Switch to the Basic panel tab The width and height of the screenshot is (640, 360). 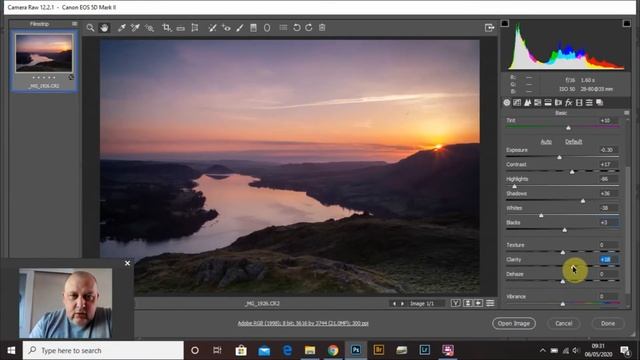pos(507,103)
